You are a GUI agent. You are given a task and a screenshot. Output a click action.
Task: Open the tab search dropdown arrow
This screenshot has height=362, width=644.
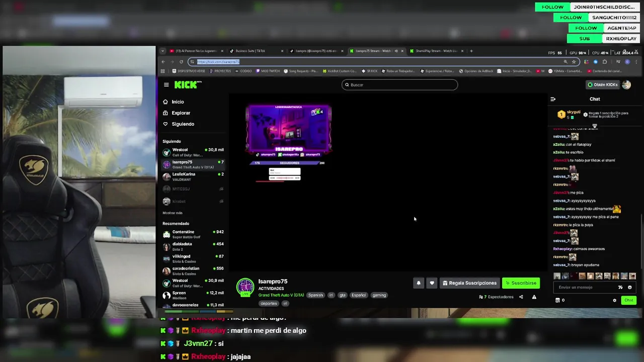pyautogui.click(x=163, y=51)
